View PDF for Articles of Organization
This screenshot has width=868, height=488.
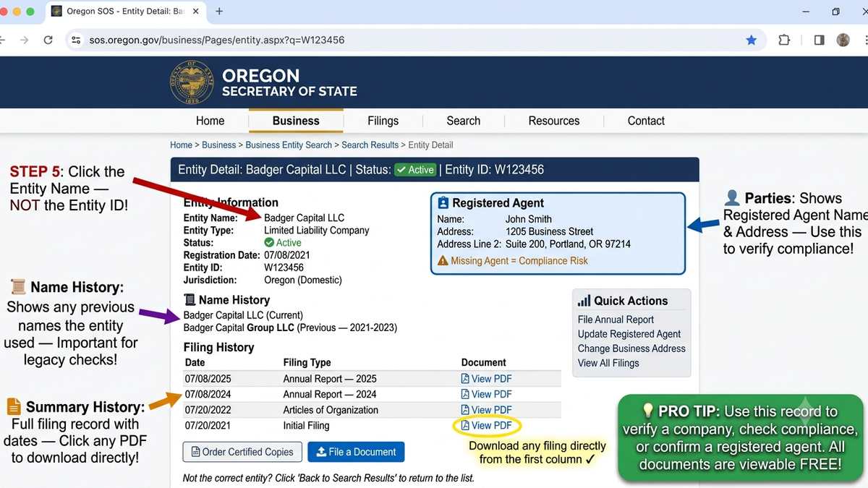[486, 410]
